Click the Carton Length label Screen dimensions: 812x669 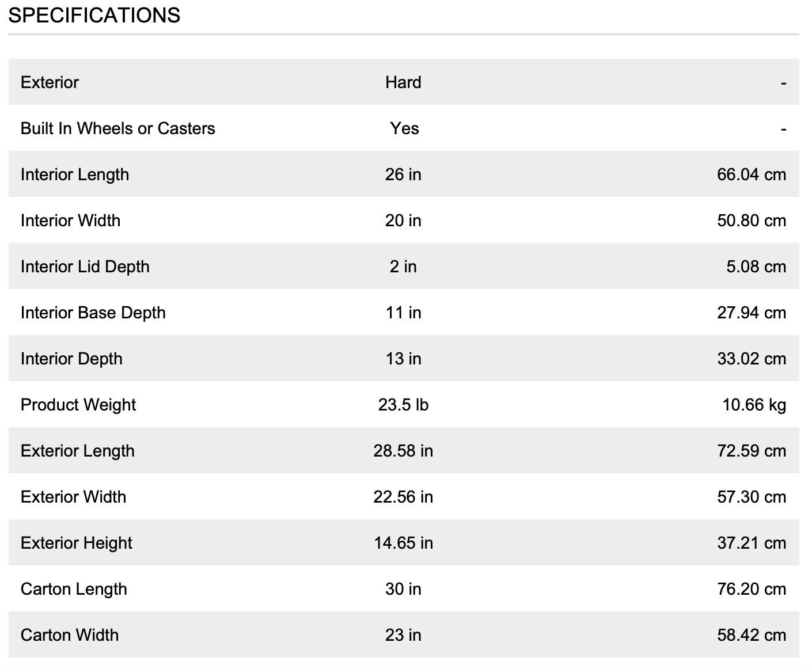coord(74,589)
